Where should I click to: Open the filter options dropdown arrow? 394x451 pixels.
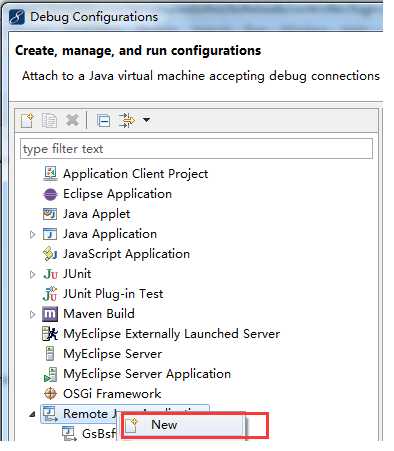click(146, 120)
